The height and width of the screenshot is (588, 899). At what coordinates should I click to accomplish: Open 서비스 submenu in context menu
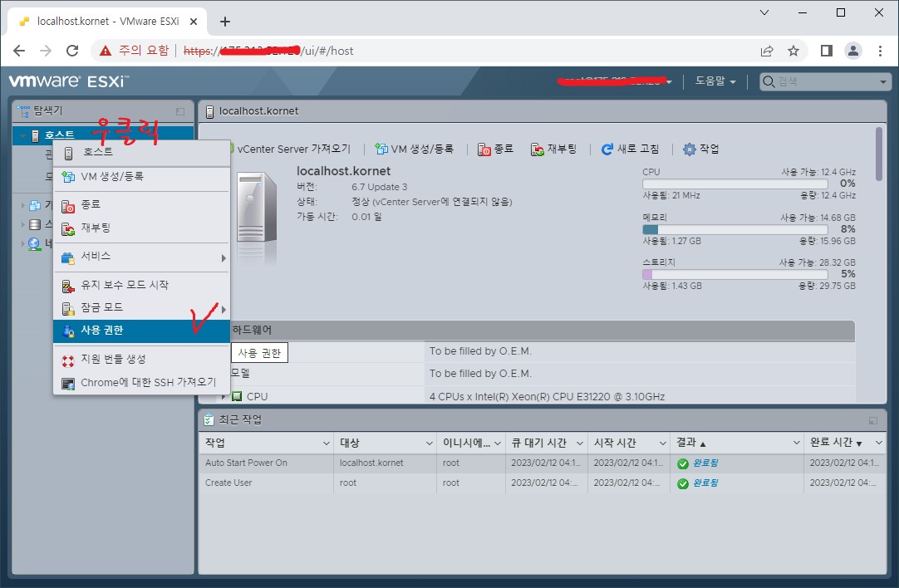[141, 257]
